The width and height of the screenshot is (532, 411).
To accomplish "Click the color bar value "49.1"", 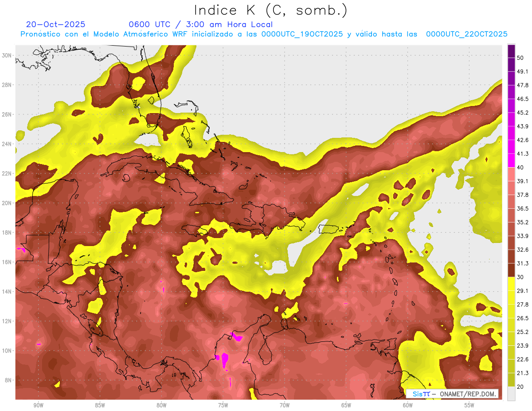I will [x=523, y=71].
